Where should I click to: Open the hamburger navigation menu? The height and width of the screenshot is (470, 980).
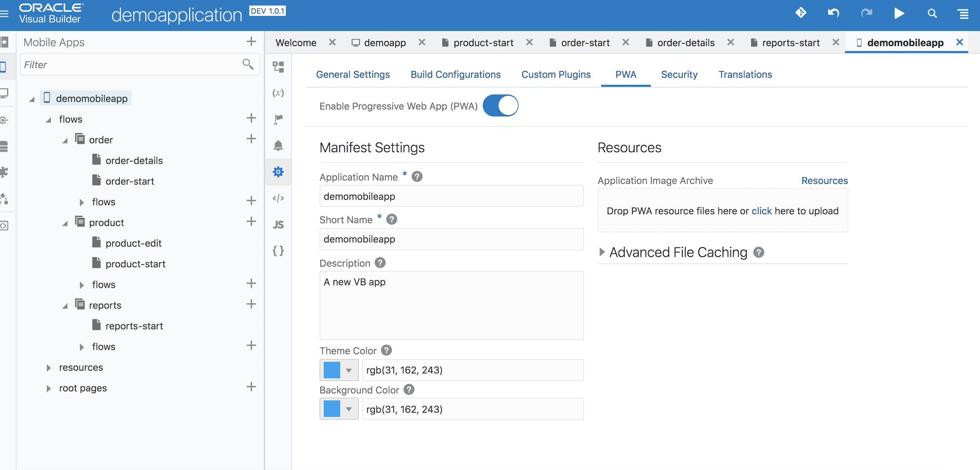point(4,14)
